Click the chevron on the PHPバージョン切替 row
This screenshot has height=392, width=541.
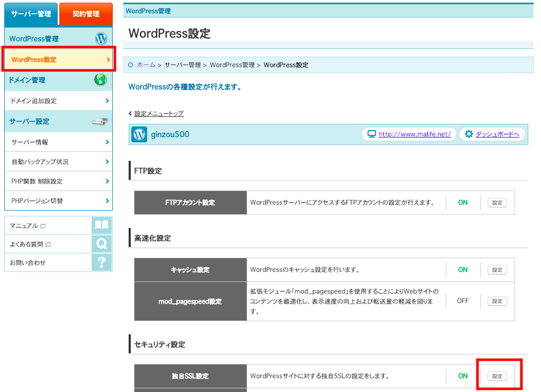click(107, 200)
